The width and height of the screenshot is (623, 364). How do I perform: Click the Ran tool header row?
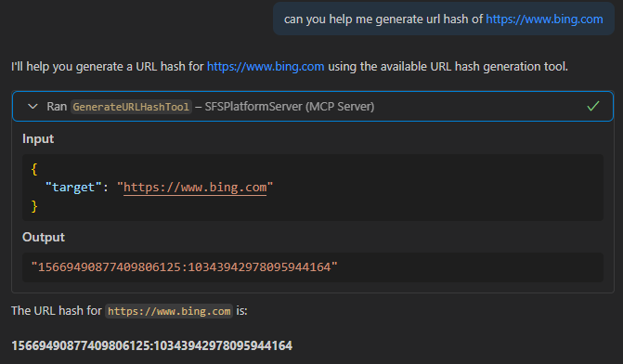tap(313, 107)
